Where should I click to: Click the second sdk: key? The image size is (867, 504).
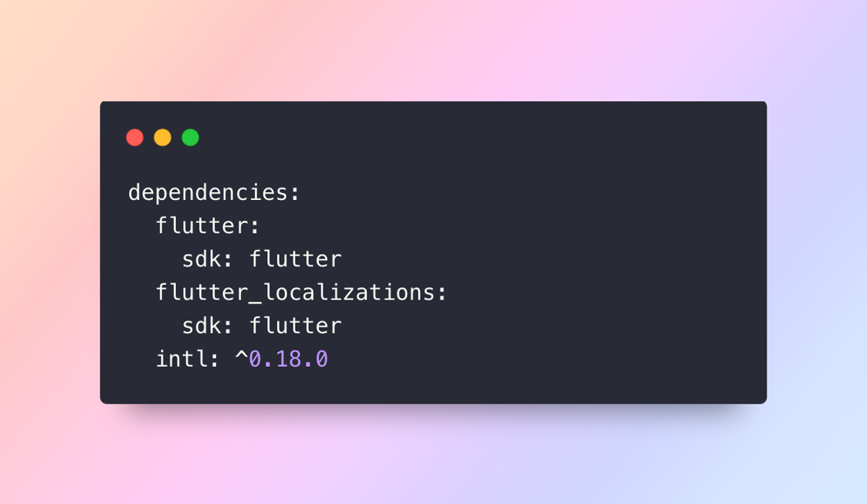click(x=208, y=326)
